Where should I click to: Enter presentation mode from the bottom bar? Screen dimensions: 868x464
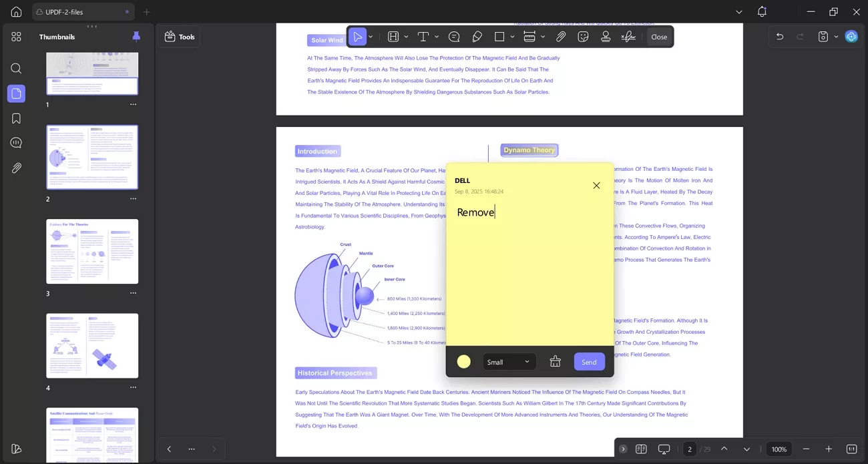[x=664, y=449]
